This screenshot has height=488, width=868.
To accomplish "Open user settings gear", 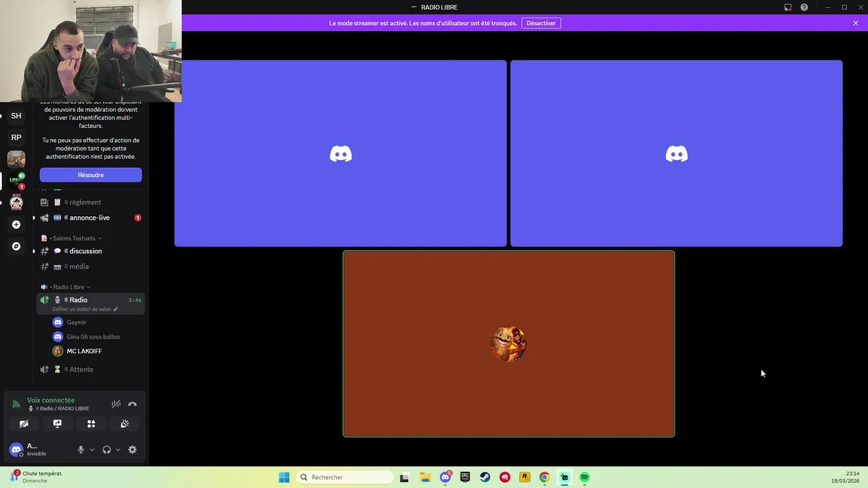I will (x=132, y=449).
